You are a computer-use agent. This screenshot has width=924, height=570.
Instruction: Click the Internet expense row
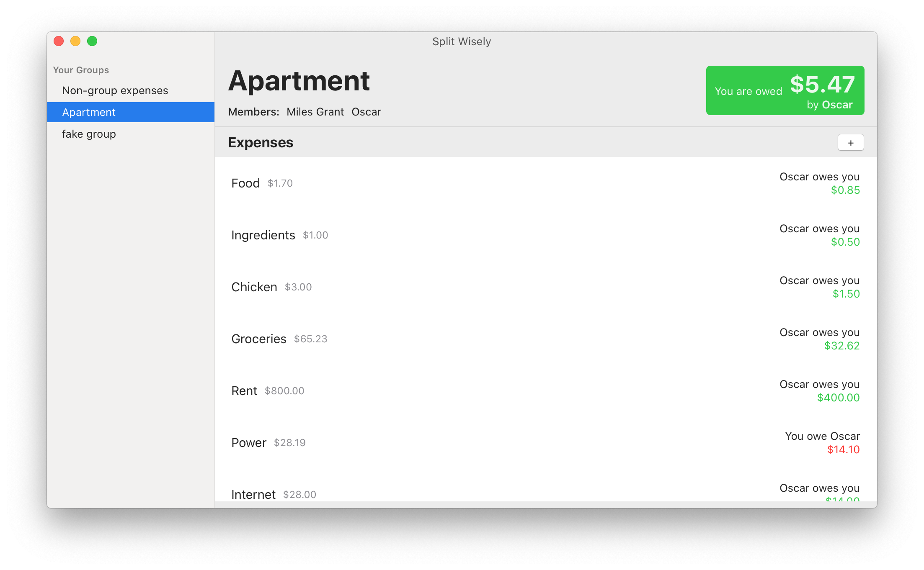click(253, 494)
